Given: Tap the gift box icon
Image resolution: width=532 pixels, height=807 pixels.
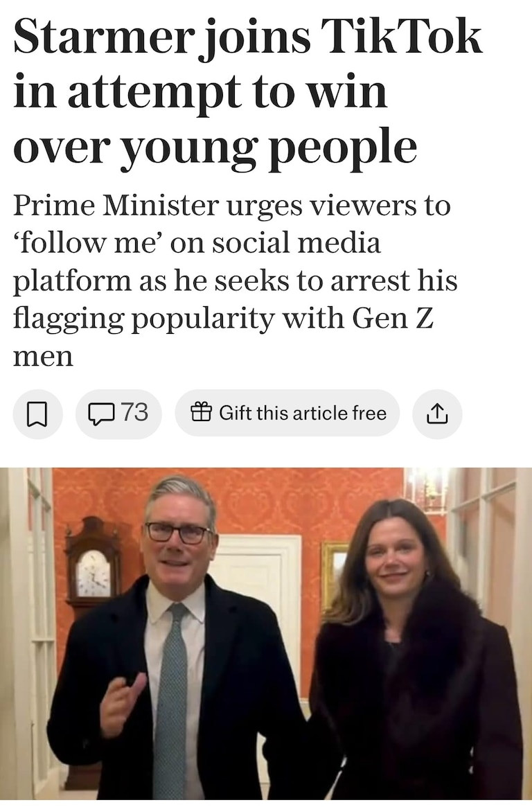Looking at the screenshot, I should point(201,413).
